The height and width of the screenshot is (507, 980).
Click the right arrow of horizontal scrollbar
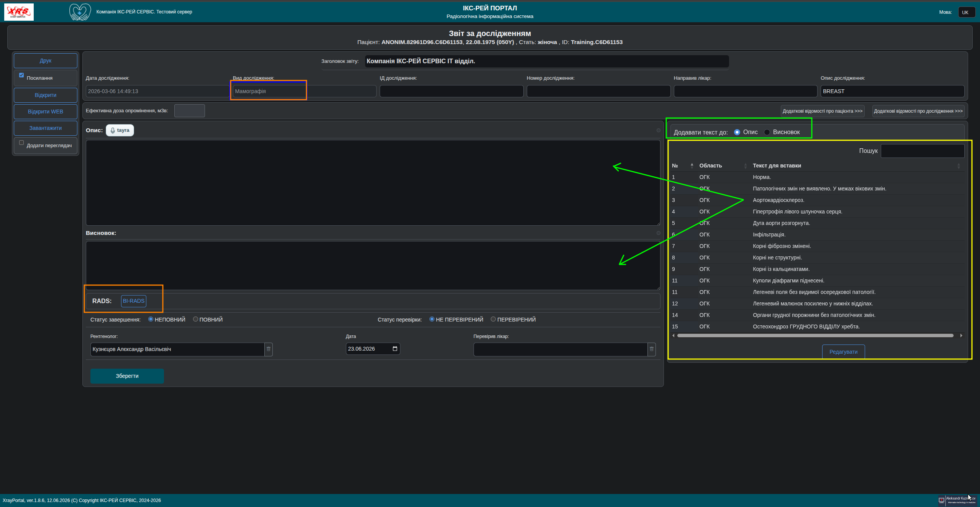coord(961,336)
